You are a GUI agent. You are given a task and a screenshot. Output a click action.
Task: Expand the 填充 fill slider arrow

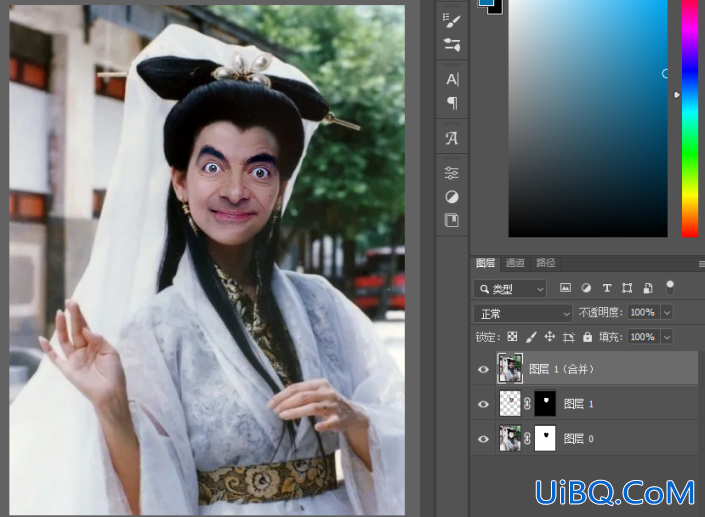tap(667, 337)
